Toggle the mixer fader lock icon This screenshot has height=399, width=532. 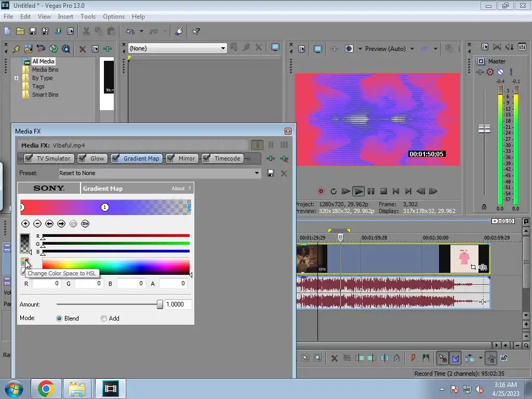(484, 207)
